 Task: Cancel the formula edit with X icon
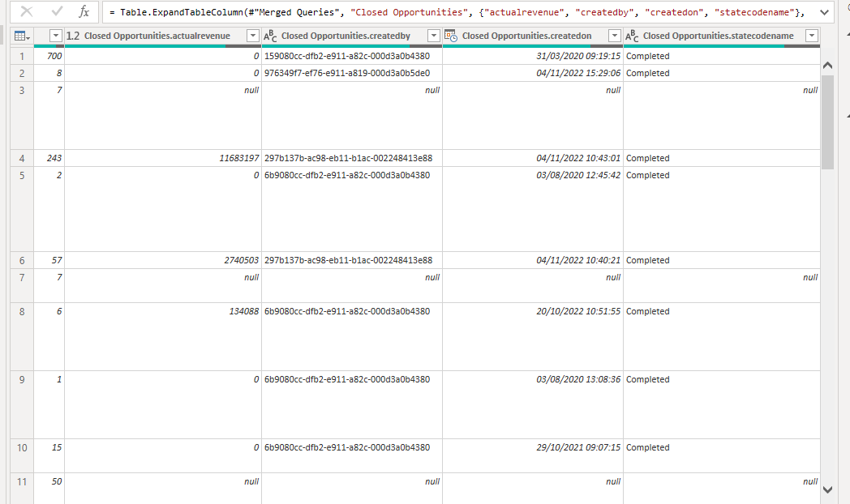pos(26,11)
